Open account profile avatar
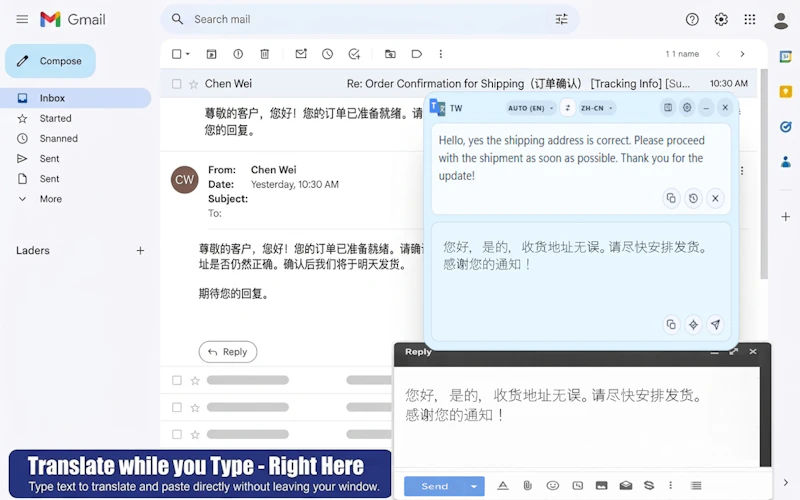The height and width of the screenshot is (500, 800). 781,20
